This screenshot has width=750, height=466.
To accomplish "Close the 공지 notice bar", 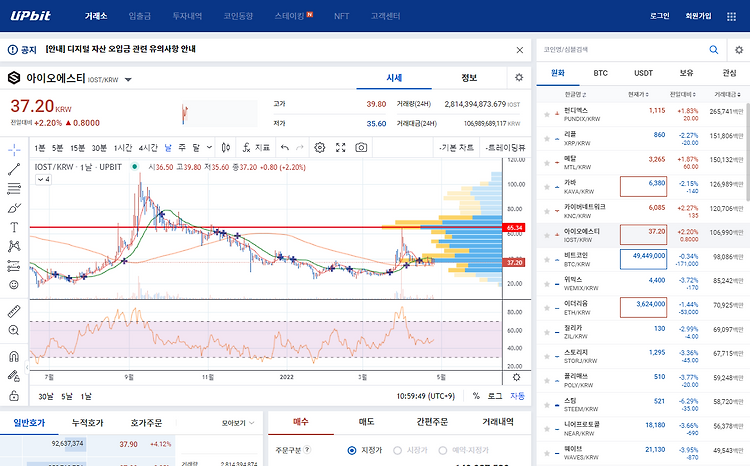I will [x=520, y=50].
